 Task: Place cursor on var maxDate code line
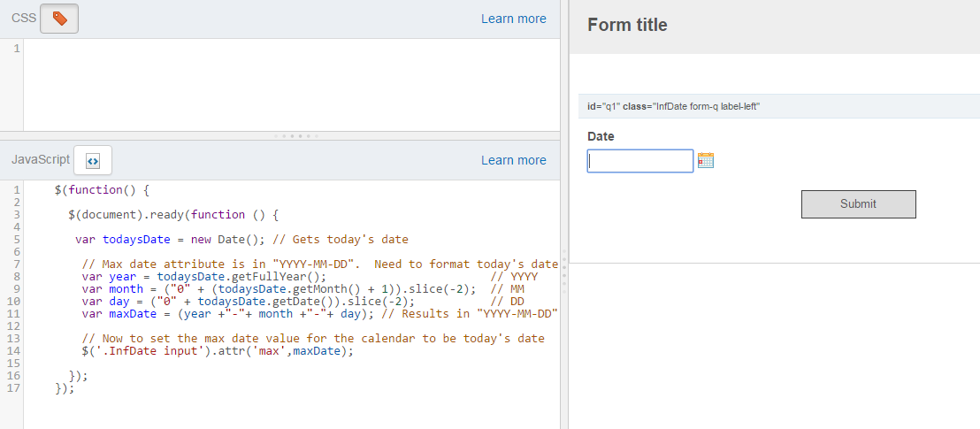[319, 314]
